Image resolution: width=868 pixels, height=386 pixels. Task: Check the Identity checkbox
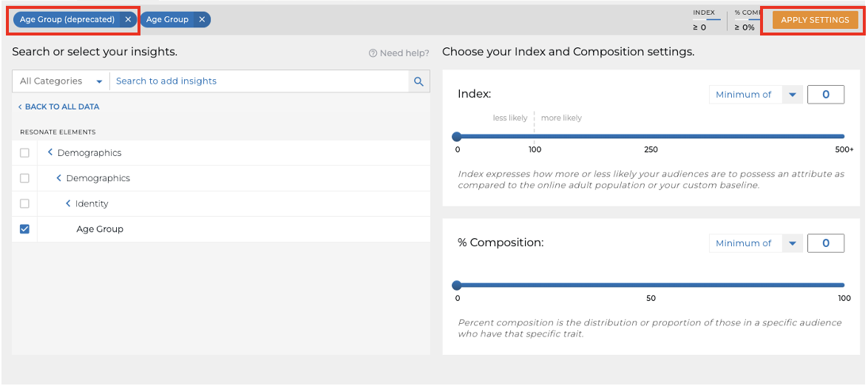tap(24, 203)
